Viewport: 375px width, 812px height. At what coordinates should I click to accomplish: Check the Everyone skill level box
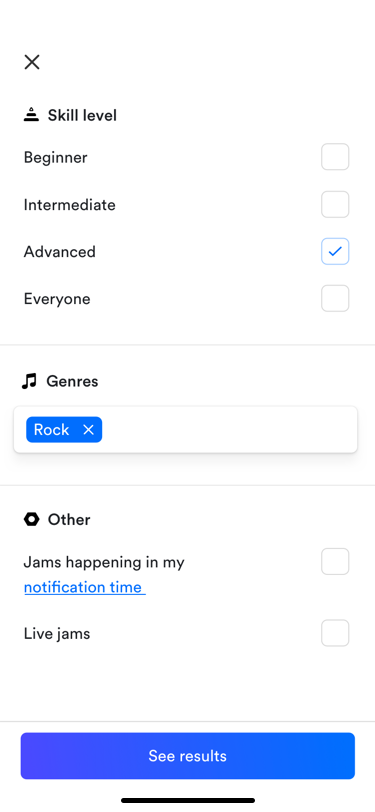335,298
